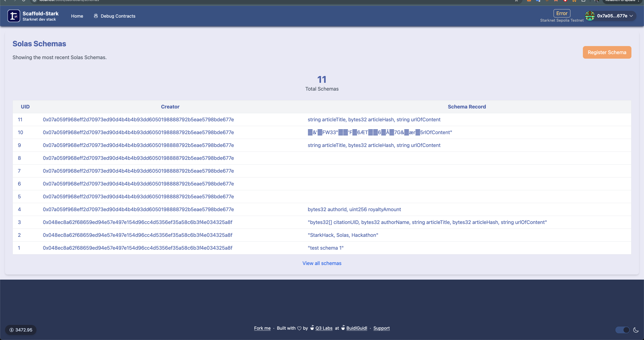Screen dimensions: 644x340
Task: Toggle the dark mode switch
Action: pos(622,330)
